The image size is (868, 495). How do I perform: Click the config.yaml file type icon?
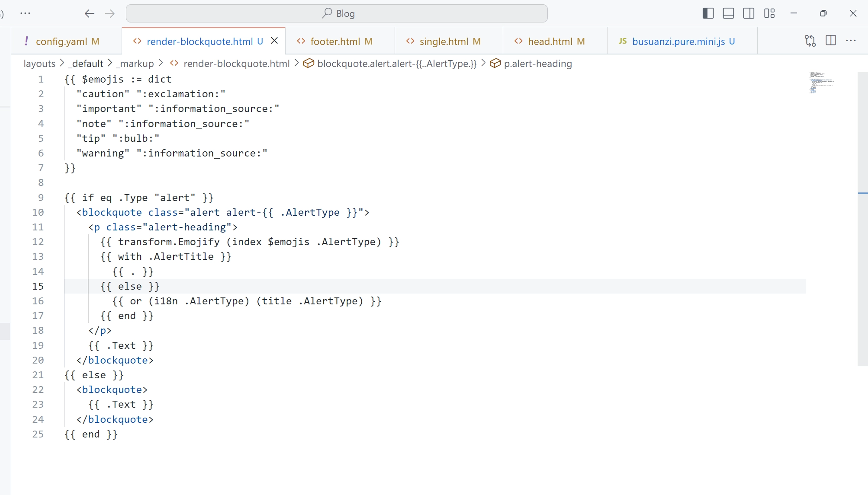point(26,41)
